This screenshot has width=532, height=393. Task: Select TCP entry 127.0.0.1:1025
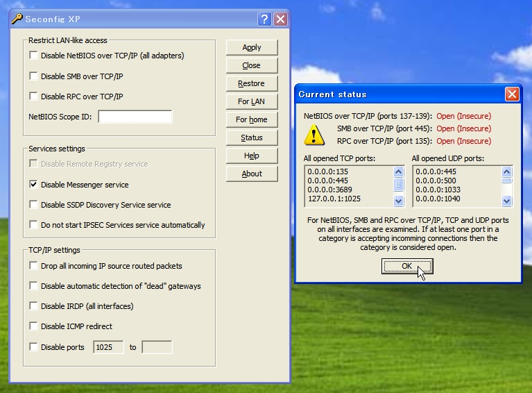(334, 199)
